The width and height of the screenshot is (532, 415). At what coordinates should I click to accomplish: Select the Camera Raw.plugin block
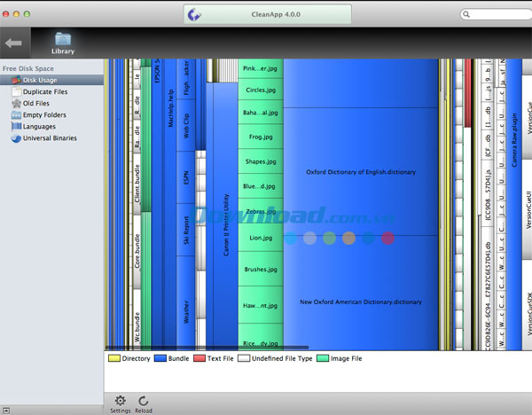514,205
